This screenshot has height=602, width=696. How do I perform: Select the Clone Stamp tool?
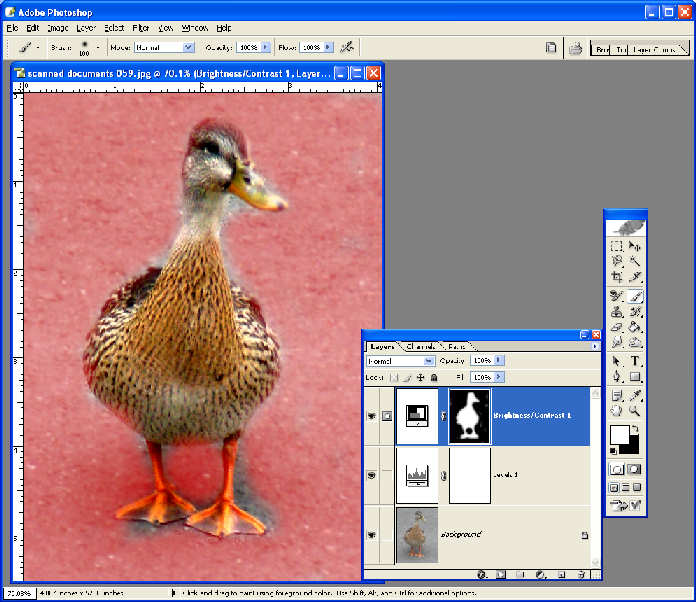(x=617, y=312)
